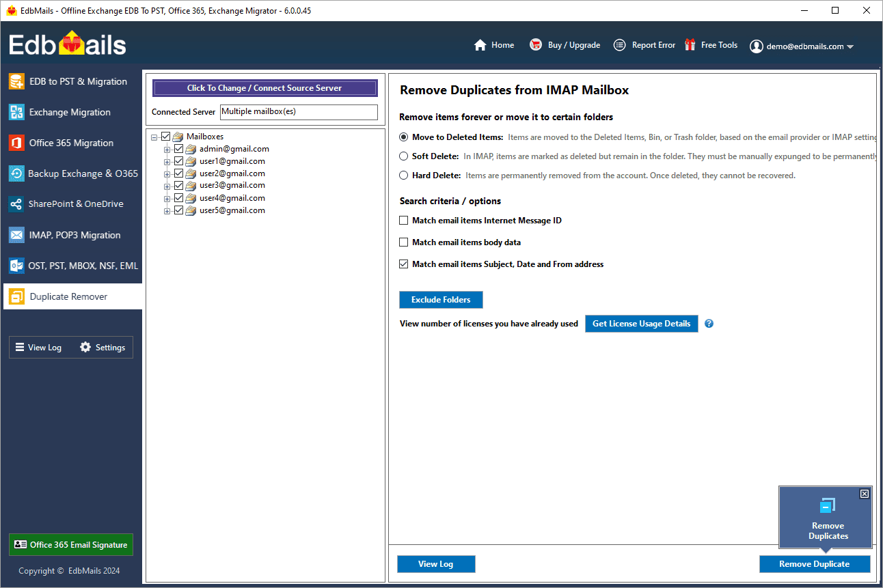Collapse the Mailboxes tree node
Image resolution: width=883 pixels, height=588 pixels.
pos(154,137)
